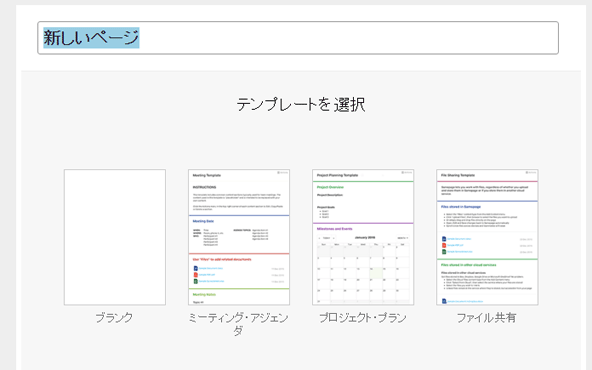This screenshot has height=370, width=592.
Task: Choose the ミーティング・アジェンダ template thumbnail
Action: 239,237
